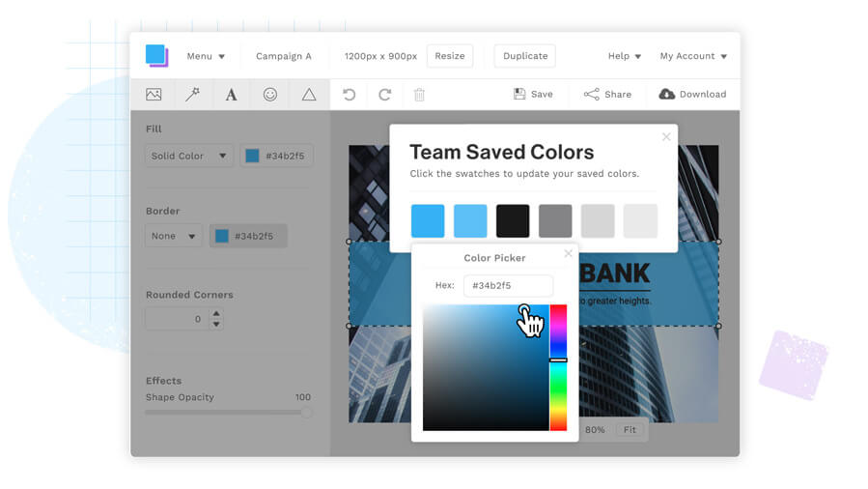Open the emoji sticker tool
This screenshot has width=868, height=489.
pos(270,95)
